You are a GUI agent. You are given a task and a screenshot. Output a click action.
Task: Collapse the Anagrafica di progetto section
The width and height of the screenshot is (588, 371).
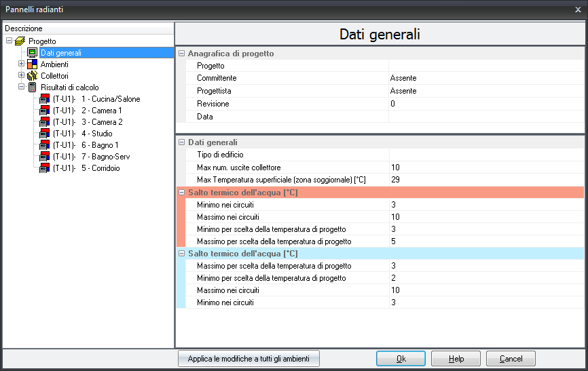(181, 54)
